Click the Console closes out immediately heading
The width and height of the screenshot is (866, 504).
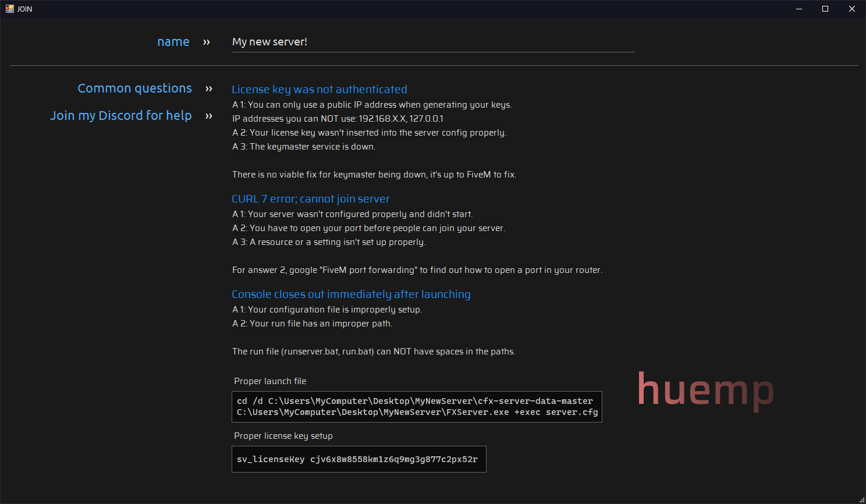pyautogui.click(x=351, y=294)
